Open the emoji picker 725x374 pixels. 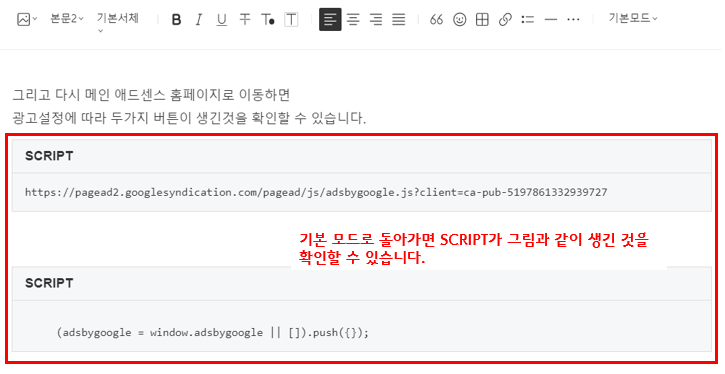tap(460, 19)
